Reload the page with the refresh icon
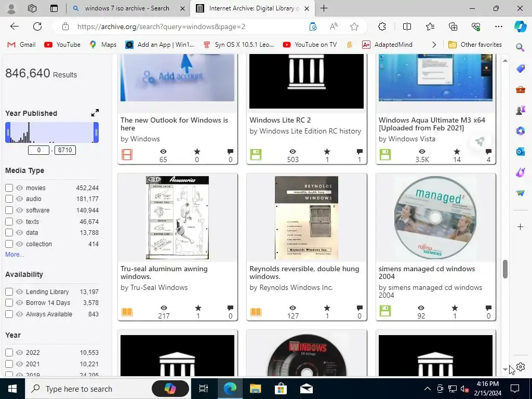This screenshot has height=399, width=532. (37, 26)
